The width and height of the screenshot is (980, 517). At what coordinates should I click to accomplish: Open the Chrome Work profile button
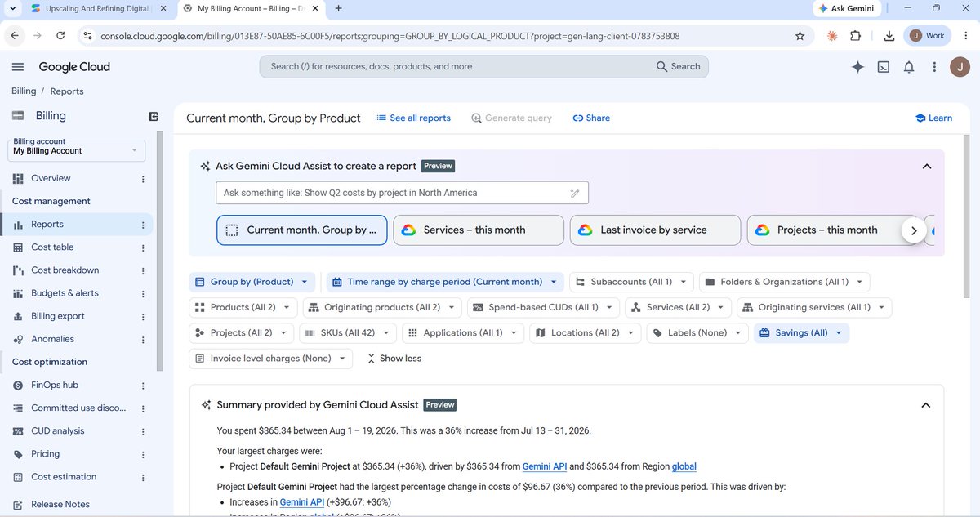[x=928, y=36]
